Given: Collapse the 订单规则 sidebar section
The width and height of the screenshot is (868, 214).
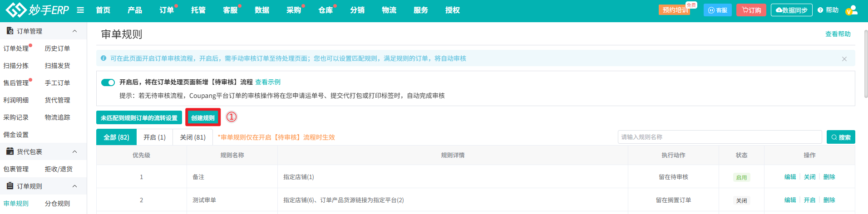Looking at the screenshot, I should coord(75,186).
